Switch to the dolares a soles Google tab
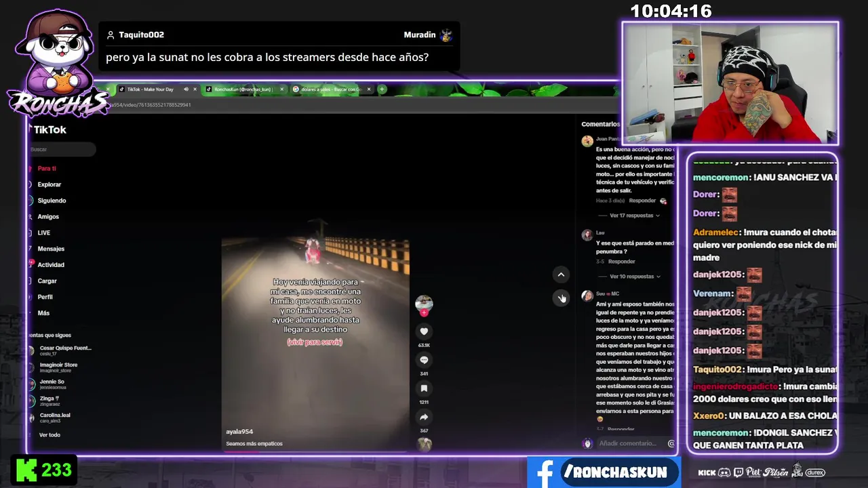Screen dimensions: 868x488 pyautogui.click(x=330, y=89)
